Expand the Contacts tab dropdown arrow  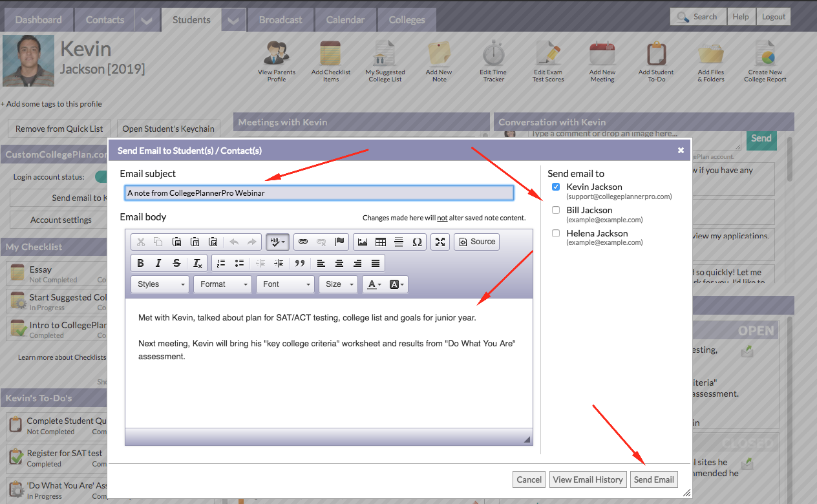coord(147,21)
